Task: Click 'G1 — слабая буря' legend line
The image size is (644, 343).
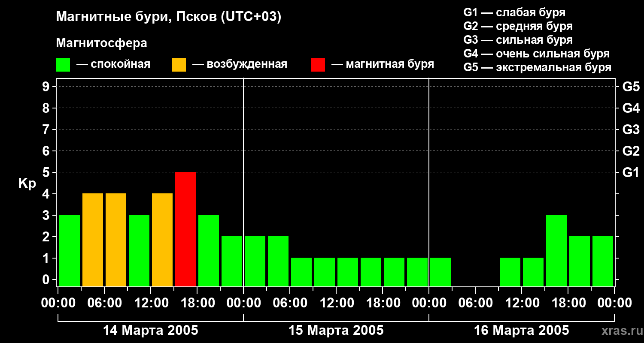Action: [x=514, y=12]
